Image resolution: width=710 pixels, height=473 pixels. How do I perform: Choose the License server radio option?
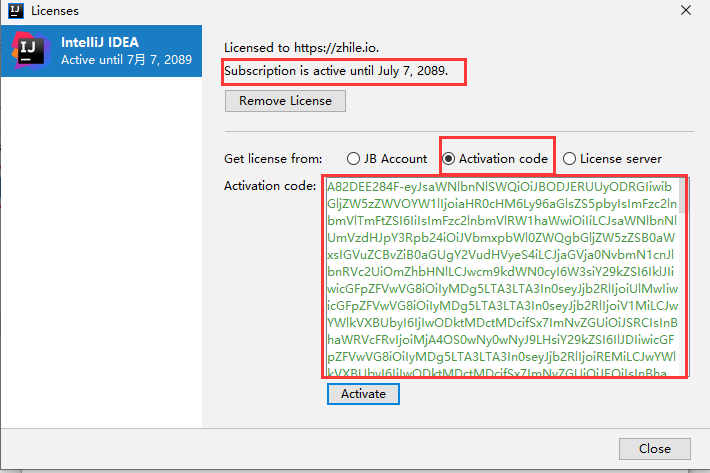(x=612, y=159)
